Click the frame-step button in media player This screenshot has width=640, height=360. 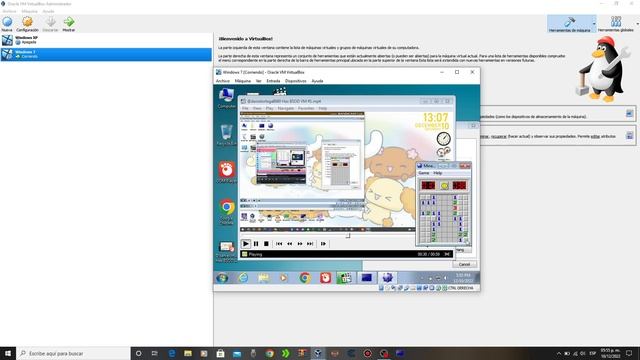pos(323,244)
